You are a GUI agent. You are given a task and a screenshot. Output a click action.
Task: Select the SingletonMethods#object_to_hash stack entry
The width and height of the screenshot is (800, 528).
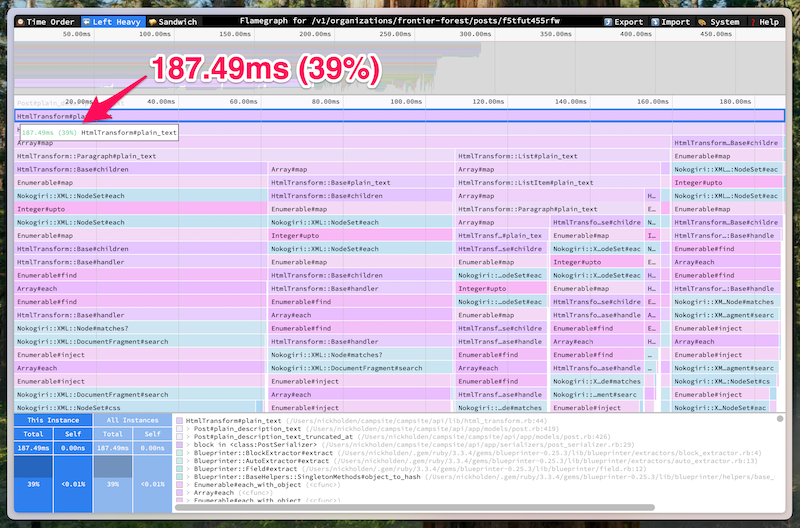tap(307, 477)
